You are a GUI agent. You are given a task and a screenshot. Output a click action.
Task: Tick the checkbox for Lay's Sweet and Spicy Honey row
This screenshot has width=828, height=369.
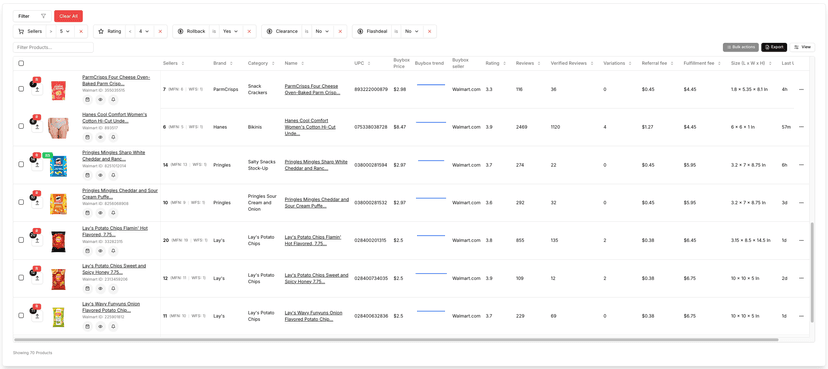pyautogui.click(x=21, y=278)
